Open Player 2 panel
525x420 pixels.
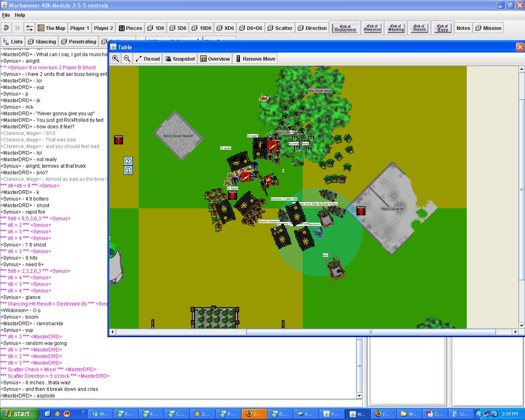pos(103,28)
